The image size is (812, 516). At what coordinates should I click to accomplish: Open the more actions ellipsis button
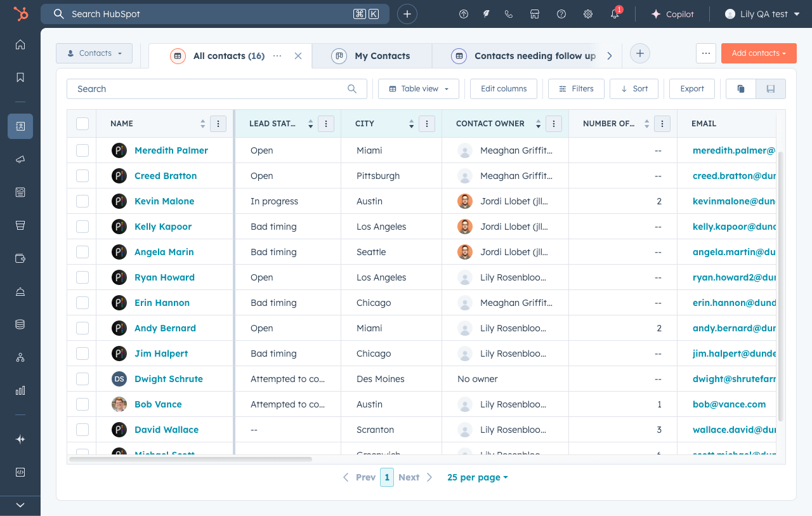706,53
